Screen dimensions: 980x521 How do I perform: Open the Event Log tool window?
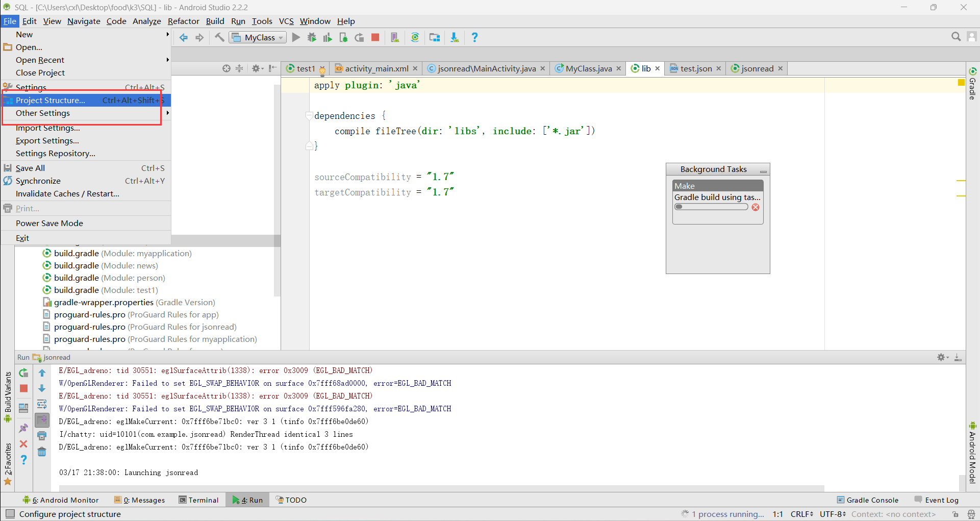(x=937, y=500)
